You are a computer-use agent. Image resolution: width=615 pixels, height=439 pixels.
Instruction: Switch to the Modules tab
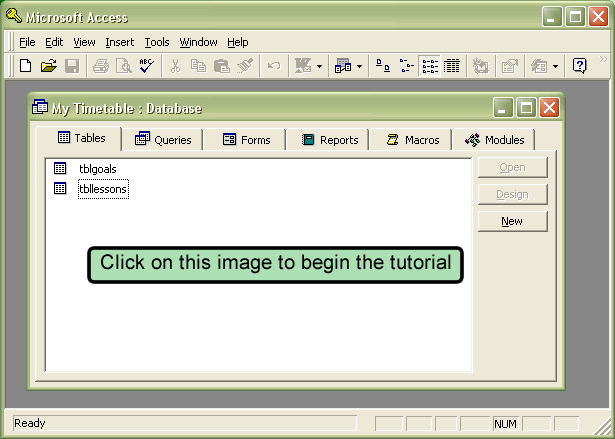[x=493, y=140]
